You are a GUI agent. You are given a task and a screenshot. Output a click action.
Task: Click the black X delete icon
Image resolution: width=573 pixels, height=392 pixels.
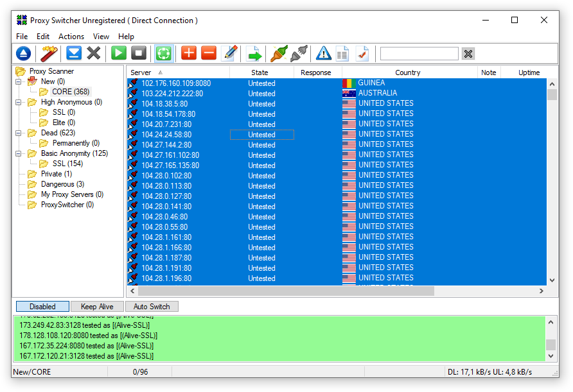point(94,53)
